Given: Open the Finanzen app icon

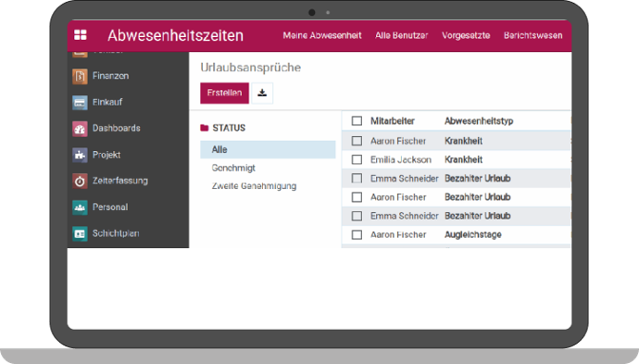Looking at the screenshot, I should click(80, 76).
